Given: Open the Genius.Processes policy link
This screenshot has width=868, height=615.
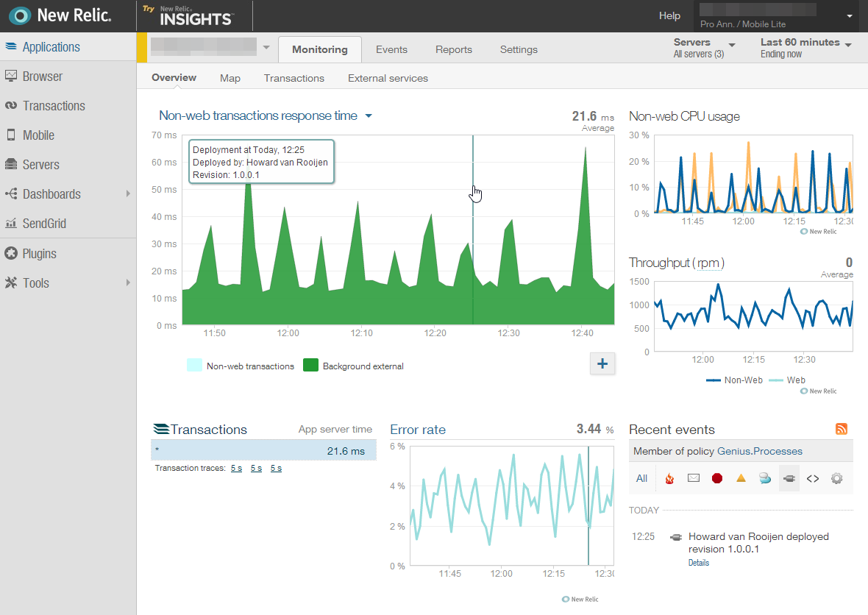Looking at the screenshot, I should pyautogui.click(x=759, y=451).
